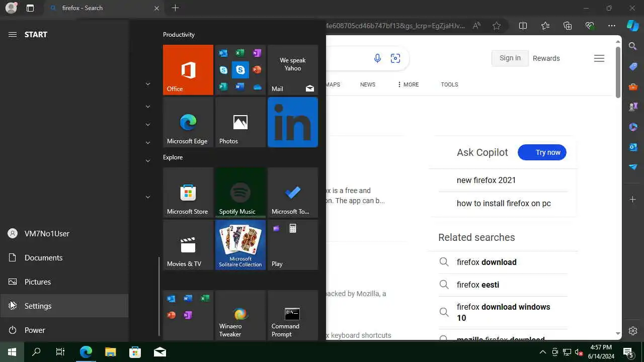Open the Office tile
The image size is (644, 362).
pyautogui.click(x=188, y=70)
